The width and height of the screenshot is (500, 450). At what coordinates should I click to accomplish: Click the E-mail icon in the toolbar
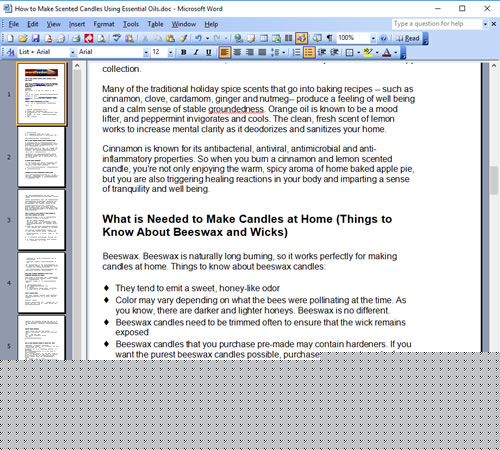pyautogui.click(x=61, y=38)
